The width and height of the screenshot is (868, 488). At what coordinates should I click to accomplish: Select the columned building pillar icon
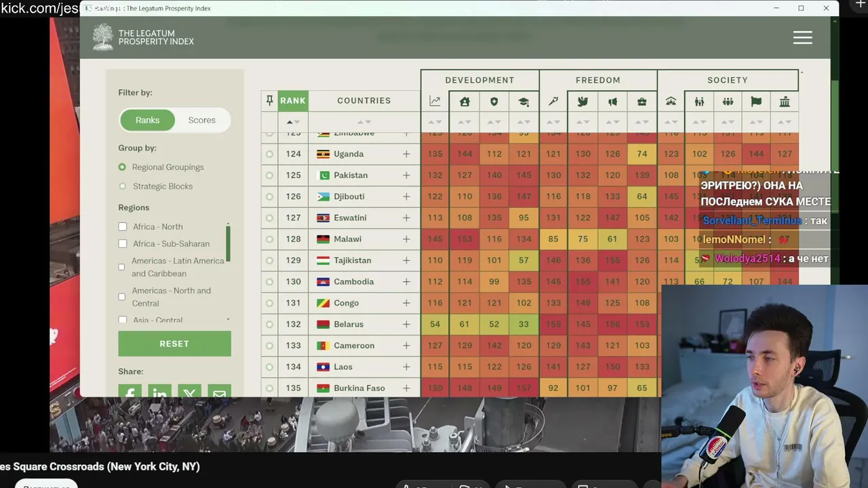[x=785, y=102]
